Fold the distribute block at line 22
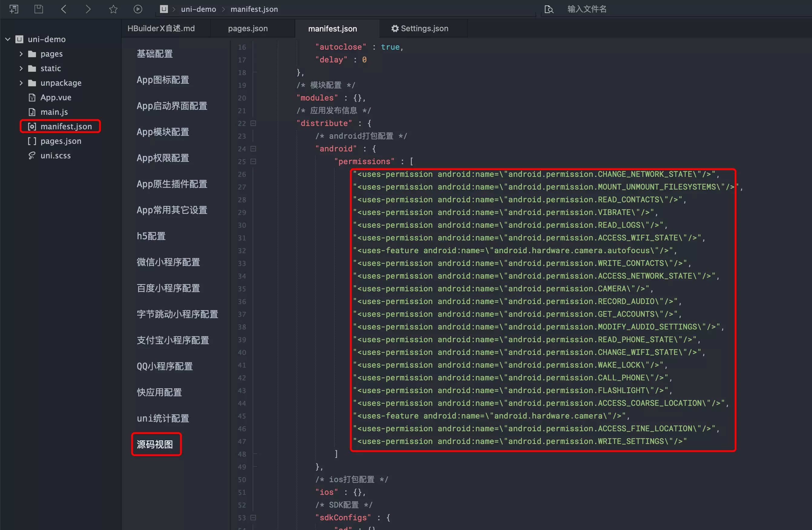This screenshot has height=530, width=812. click(253, 123)
